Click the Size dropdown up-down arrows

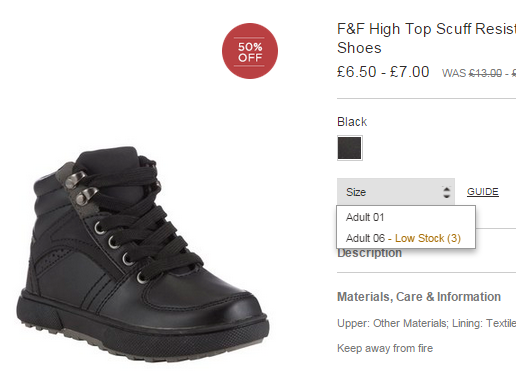446,192
